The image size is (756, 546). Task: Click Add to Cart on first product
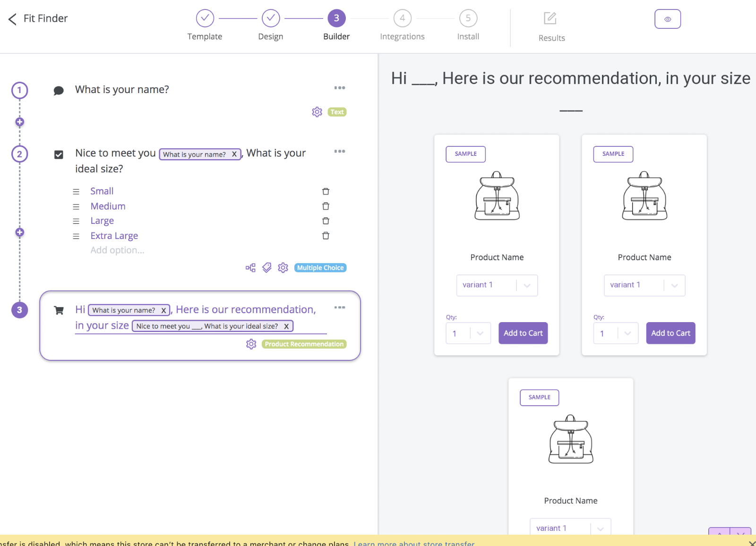pyautogui.click(x=523, y=333)
